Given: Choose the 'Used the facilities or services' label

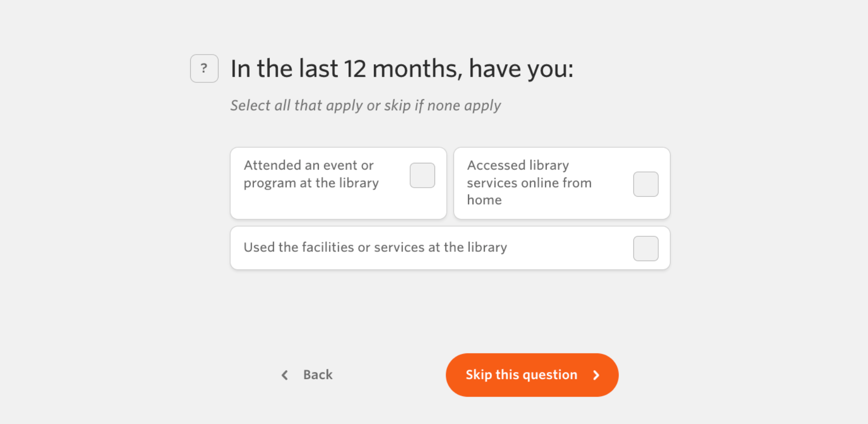Looking at the screenshot, I should click(x=375, y=248).
